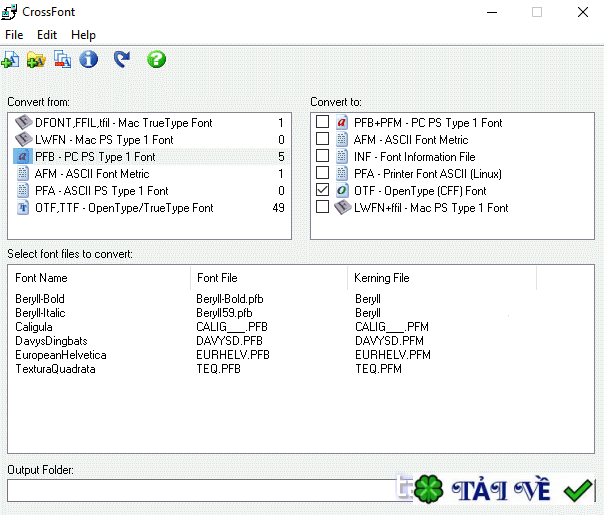Click the icon beside LWFN Mac PS row
Viewport: 604px width, 515px height.
(23, 139)
